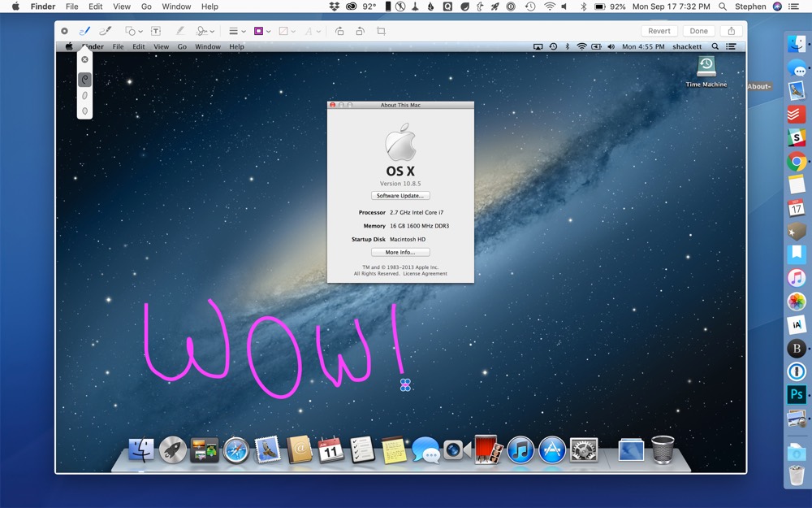Screen dimensions: 812x508
Task: Open the Sign signature dropdown
Action: [x=205, y=31]
